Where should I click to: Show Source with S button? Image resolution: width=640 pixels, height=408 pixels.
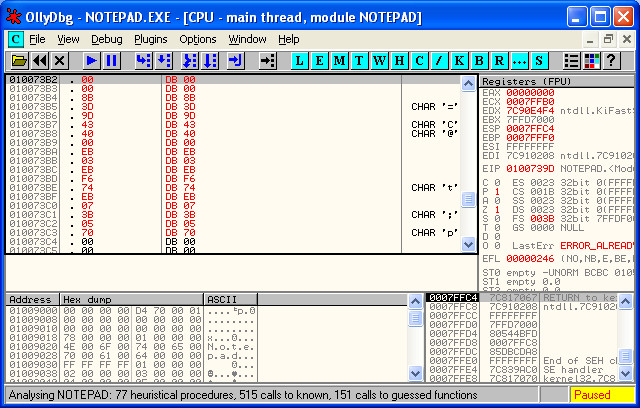tap(539, 61)
